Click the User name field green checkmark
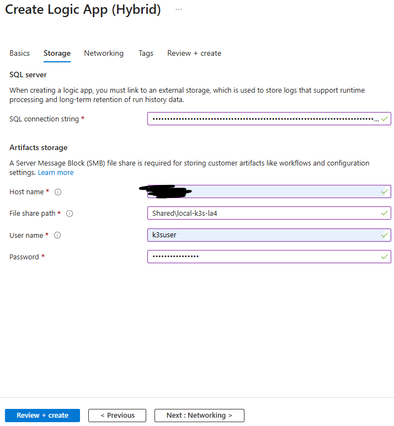The height and width of the screenshot is (426, 394). 384,235
